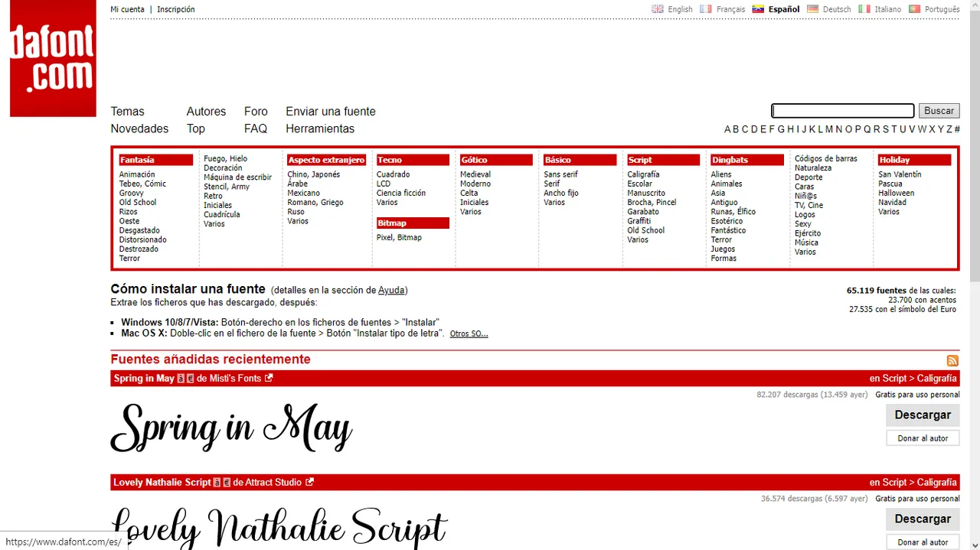980x550 pixels.
Task: Select the Português flag icon
Action: (x=914, y=9)
